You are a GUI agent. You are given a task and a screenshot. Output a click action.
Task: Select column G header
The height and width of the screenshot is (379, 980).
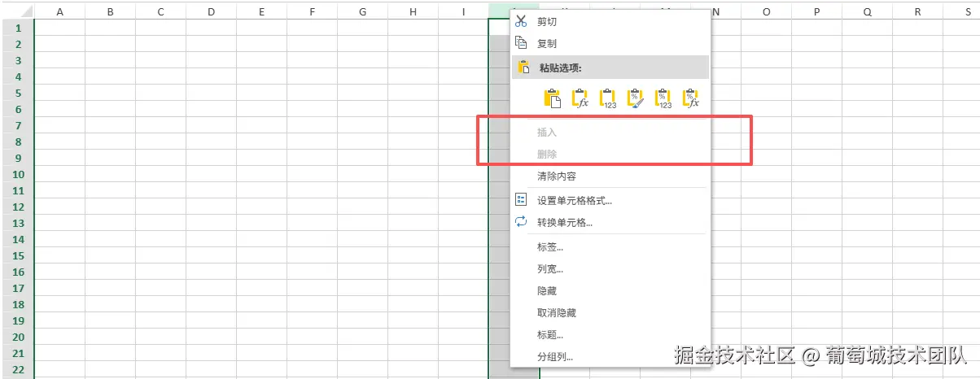(x=362, y=11)
